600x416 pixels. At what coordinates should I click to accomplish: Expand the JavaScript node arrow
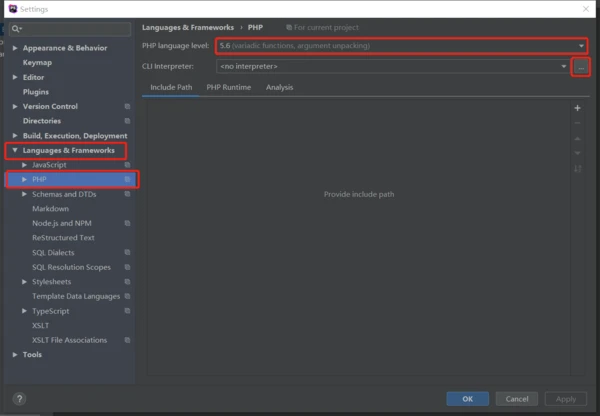(x=24, y=165)
